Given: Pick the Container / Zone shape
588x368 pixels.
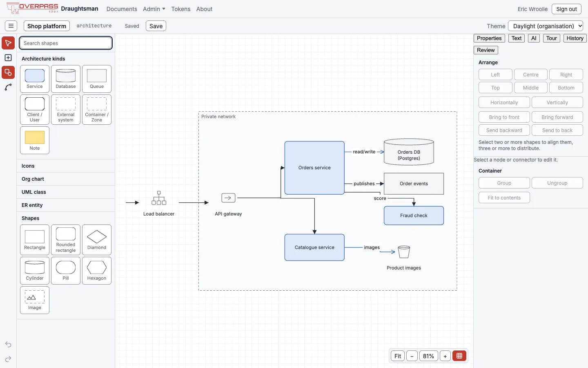Looking at the screenshot, I should pyautogui.click(x=97, y=110).
